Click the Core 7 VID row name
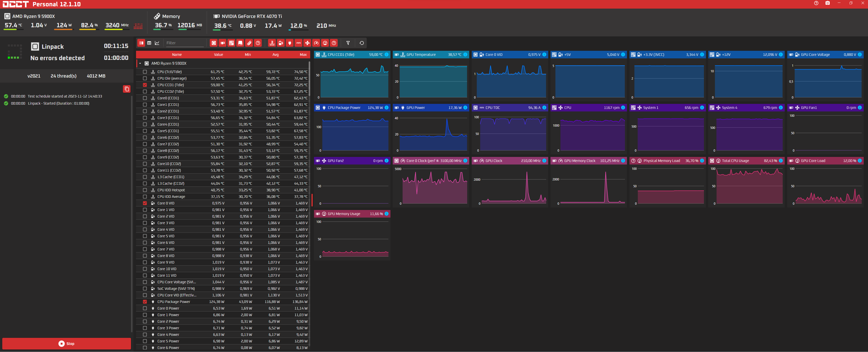 tap(165, 249)
